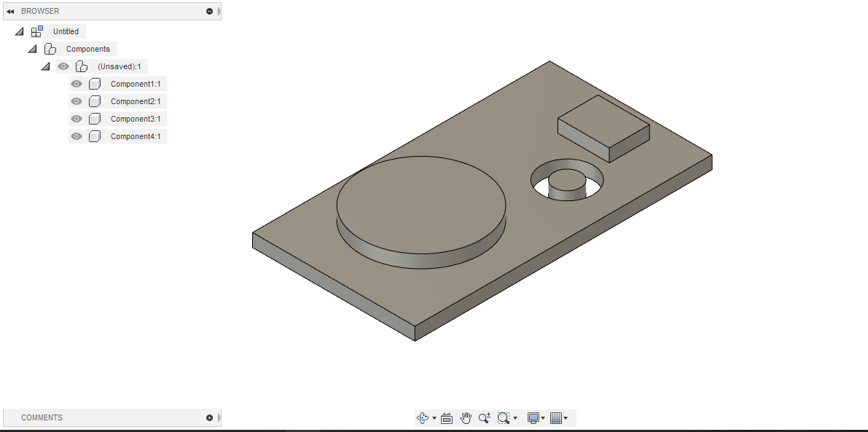Open the Orbit tool dropdown arrow

[434, 417]
